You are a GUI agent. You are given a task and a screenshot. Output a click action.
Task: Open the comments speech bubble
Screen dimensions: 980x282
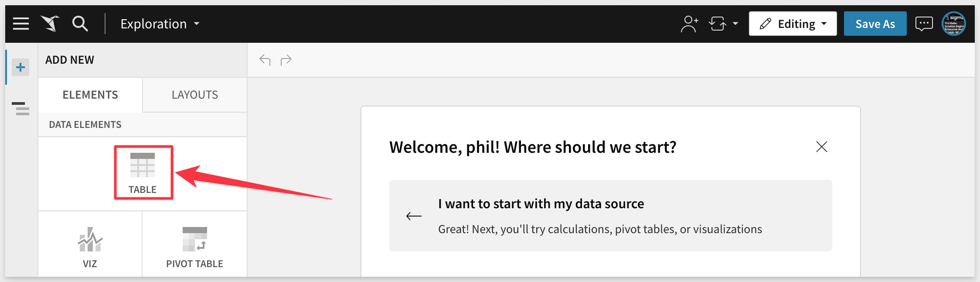tap(924, 24)
